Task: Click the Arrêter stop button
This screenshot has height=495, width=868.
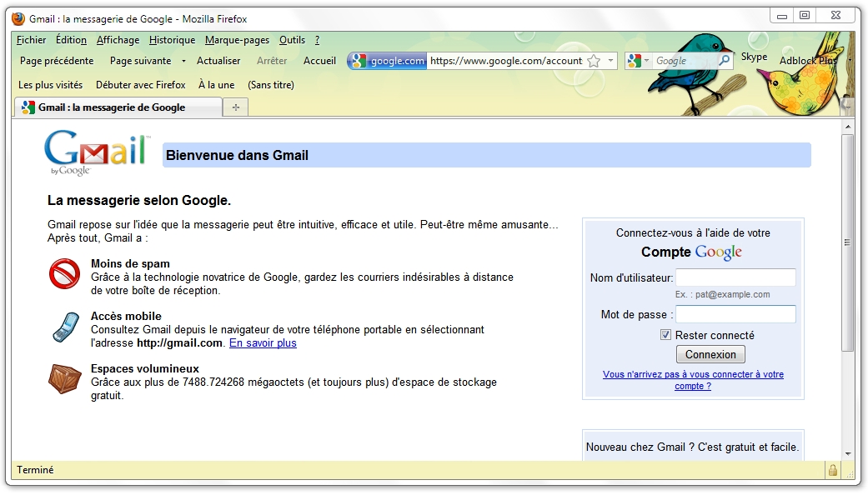Action: pos(272,61)
